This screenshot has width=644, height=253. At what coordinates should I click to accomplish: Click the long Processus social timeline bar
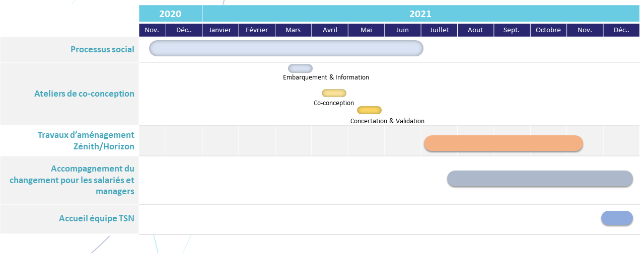tap(286, 48)
